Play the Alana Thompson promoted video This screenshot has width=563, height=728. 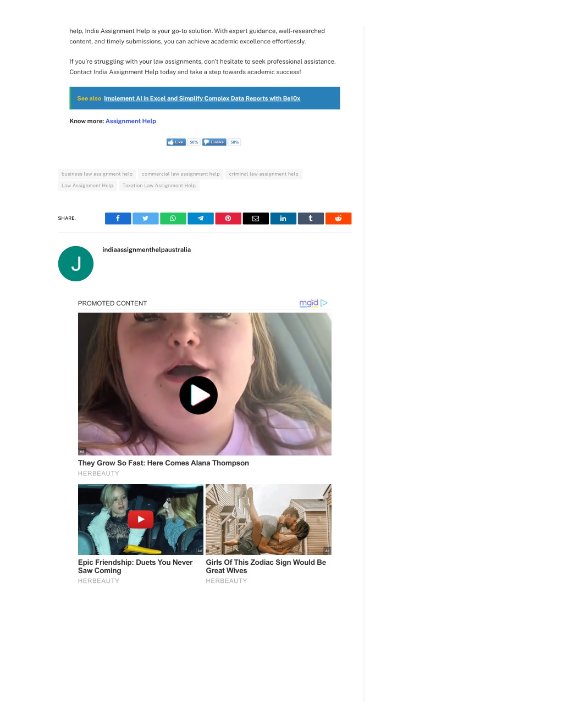198,395
